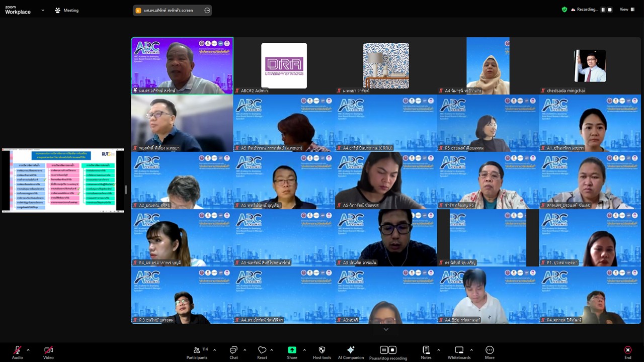Open the Meeting paw icon menu
The height and width of the screenshot is (362, 644).
click(x=66, y=10)
